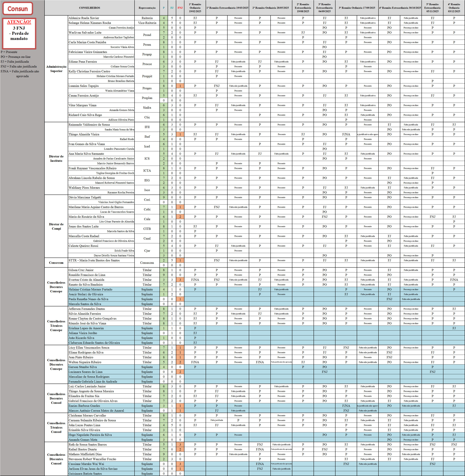The image size is (465, 476).
Task: Select the FNJ column header
Action: (x=180, y=8)
